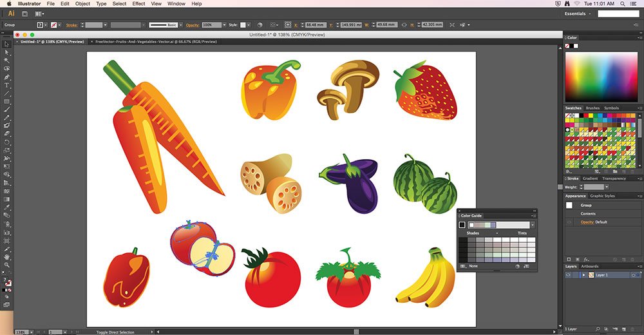
Task: Click the X position field 88.48 mm
Action: coord(316,25)
